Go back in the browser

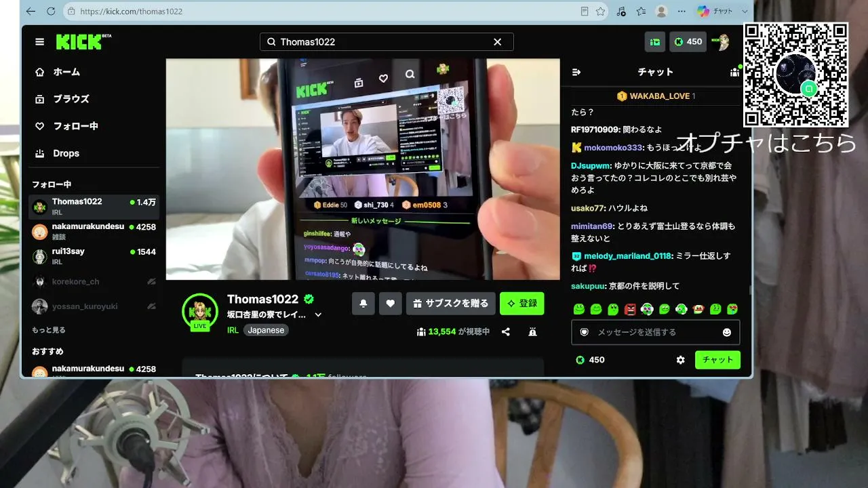tap(31, 12)
